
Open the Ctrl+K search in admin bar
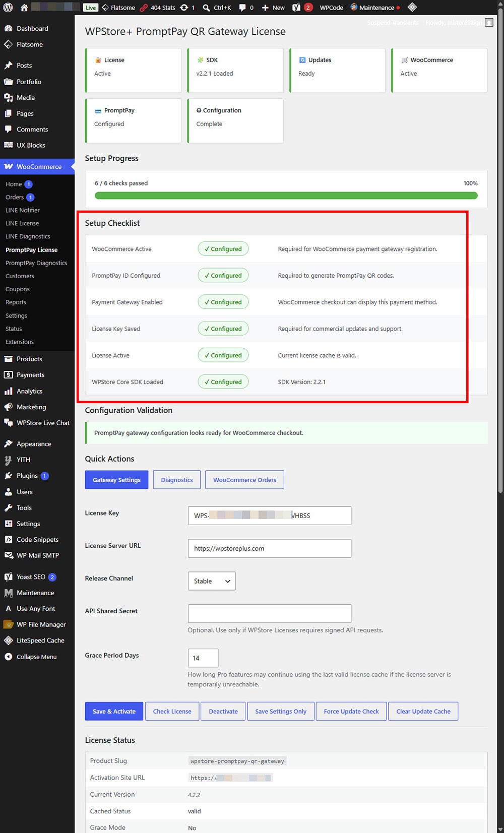217,8
